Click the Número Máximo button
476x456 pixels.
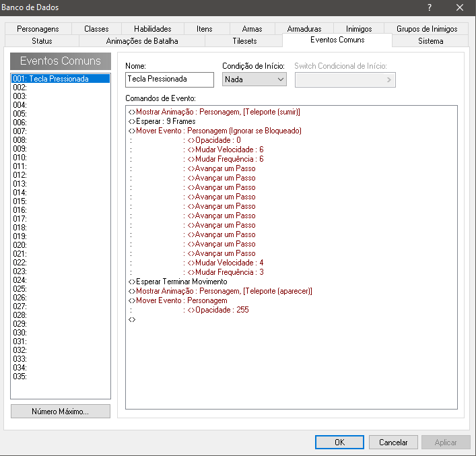point(61,412)
